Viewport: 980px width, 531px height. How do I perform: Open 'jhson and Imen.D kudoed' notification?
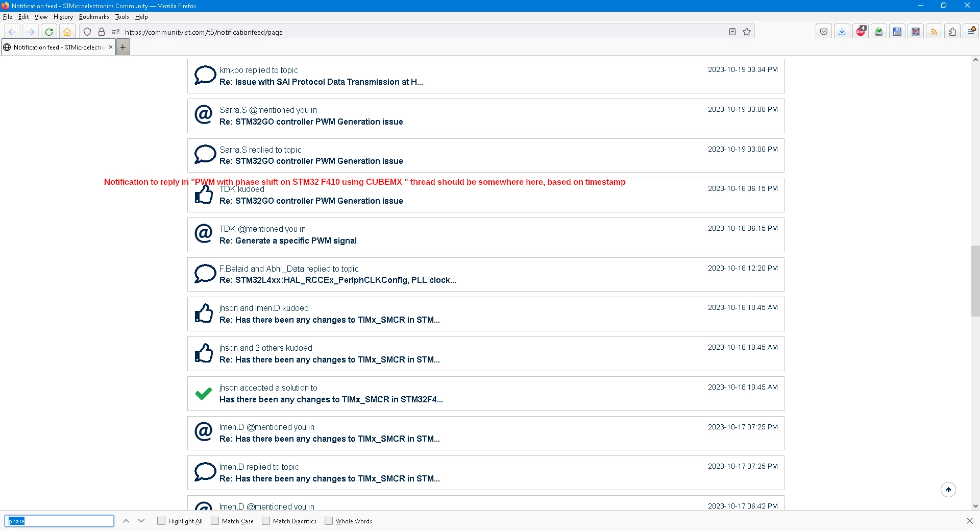click(486, 314)
